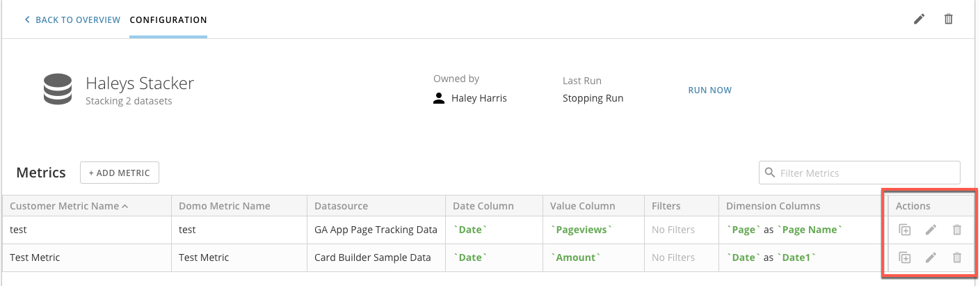Image resolution: width=980 pixels, height=286 pixels.
Task: Click `Date` as `Date1` cell
Action: tap(803, 257)
